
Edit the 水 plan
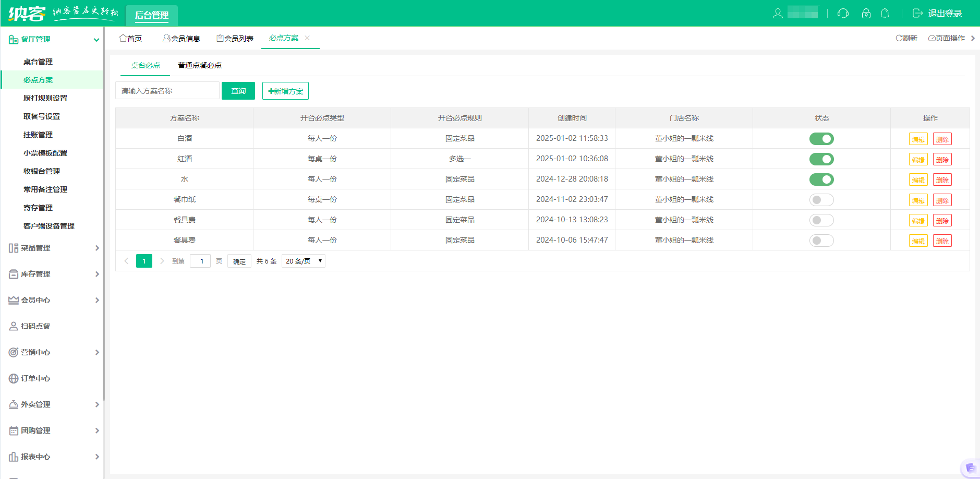[918, 180]
